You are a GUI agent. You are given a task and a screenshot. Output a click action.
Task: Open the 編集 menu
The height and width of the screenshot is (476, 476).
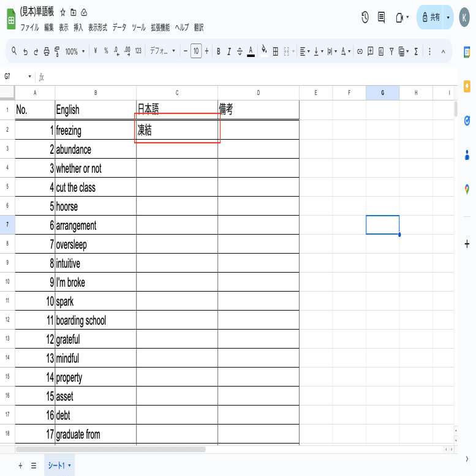pyautogui.click(x=49, y=28)
